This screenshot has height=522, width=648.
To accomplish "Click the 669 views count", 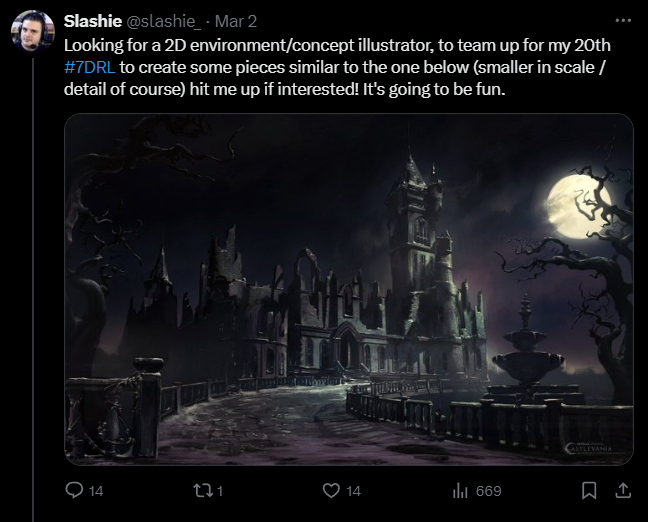I will click(x=489, y=491).
